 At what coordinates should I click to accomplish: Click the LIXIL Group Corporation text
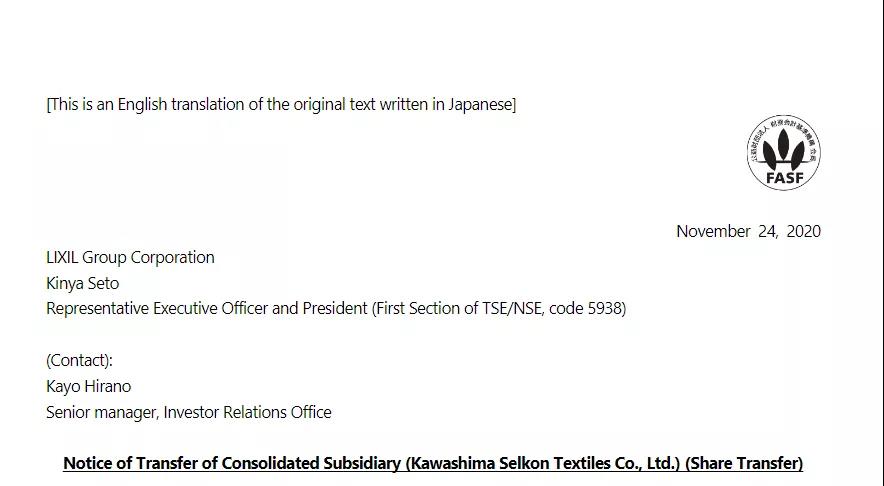pos(130,257)
